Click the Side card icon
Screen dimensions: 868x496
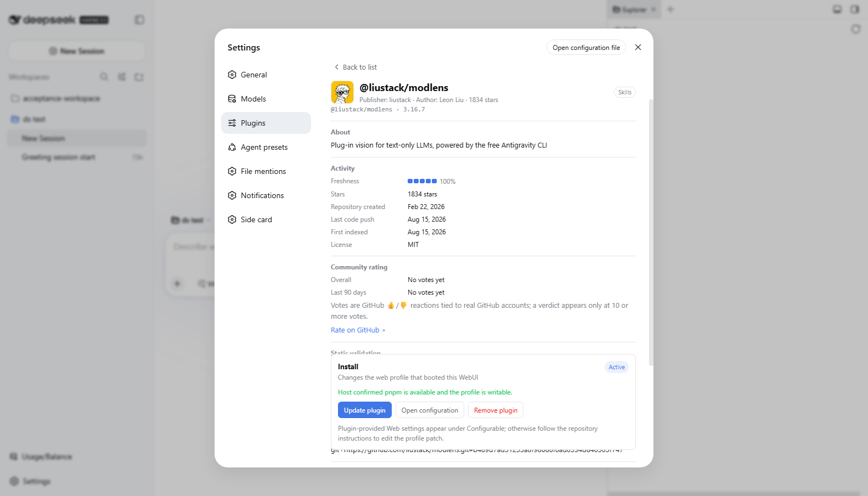coord(232,219)
